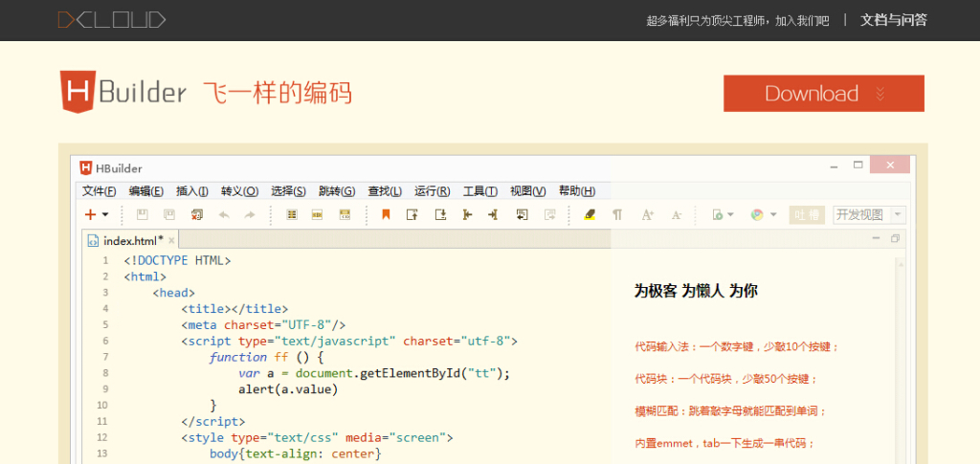The image size is (980, 464).
Task: Open the dropdown arrow beside Chrome icon
Action: 773,215
